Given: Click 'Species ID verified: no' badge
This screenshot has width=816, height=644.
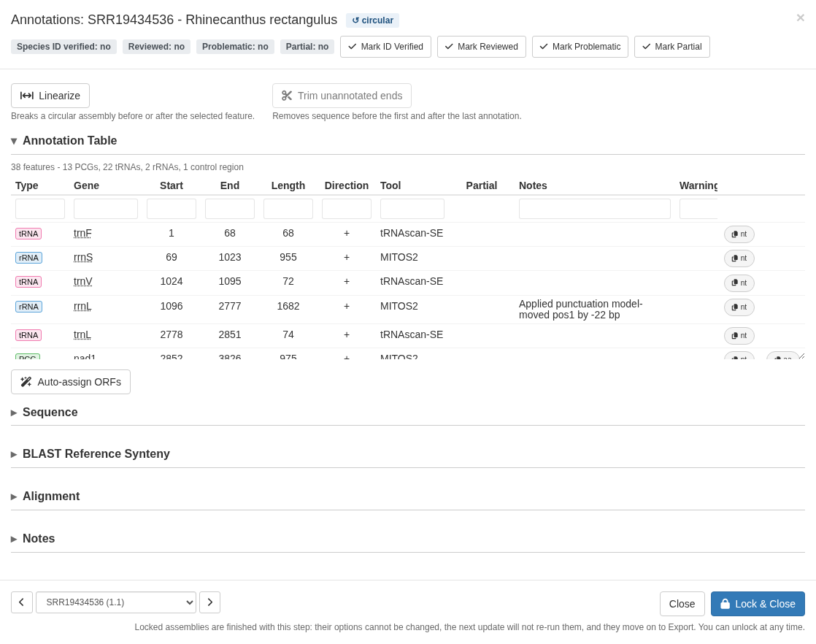Looking at the screenshot, I should tap(63, 47).
